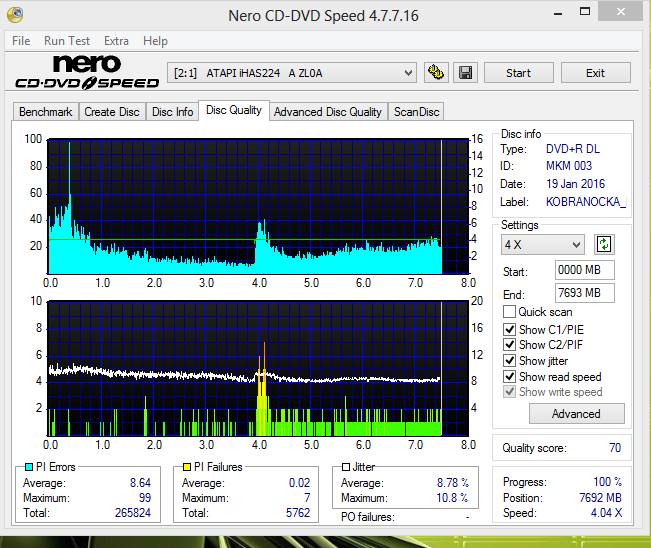This screenshot has width=651, height=548.
Task: Click the Speed value 4.04 X
Action: (x=606, y=513)
